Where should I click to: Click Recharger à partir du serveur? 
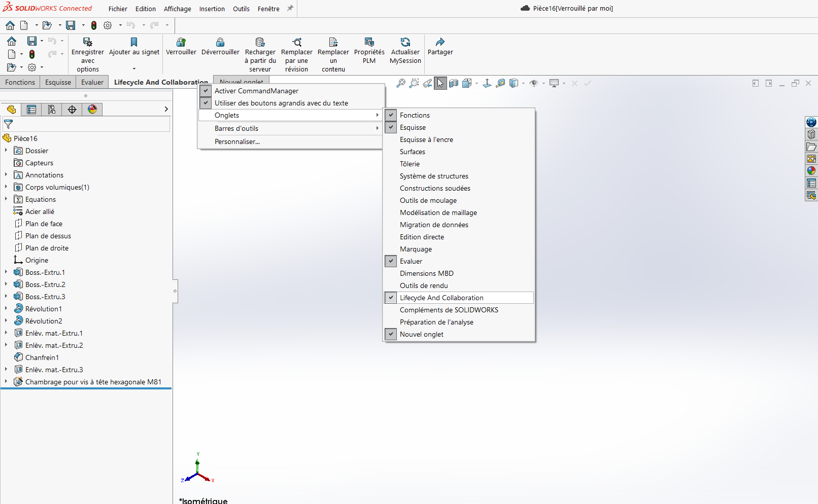260,42
